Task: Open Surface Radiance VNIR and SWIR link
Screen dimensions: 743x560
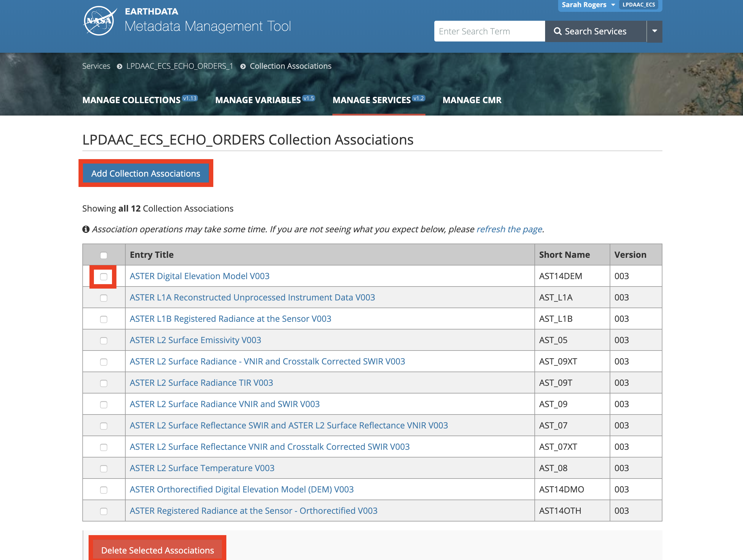Action: [x=225, y=404]
